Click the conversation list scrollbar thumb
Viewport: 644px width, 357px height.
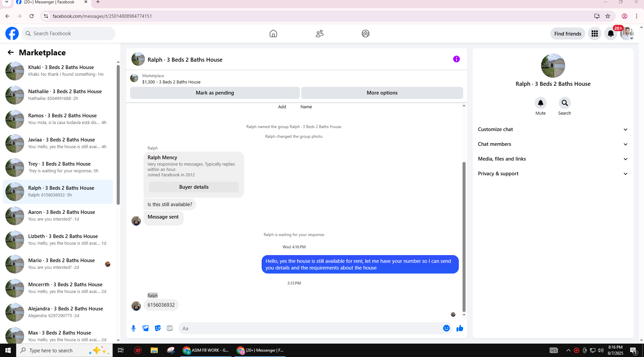(x=118, y=135)
